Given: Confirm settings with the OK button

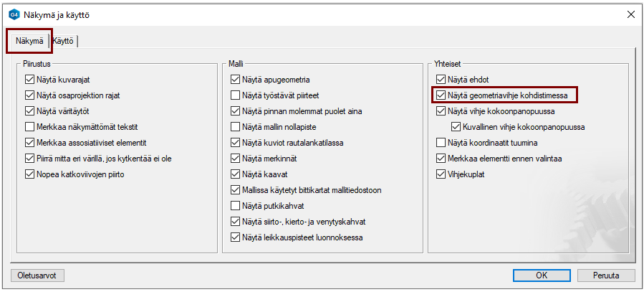Looking at the screenshot, I should click(x=542, y=275).
